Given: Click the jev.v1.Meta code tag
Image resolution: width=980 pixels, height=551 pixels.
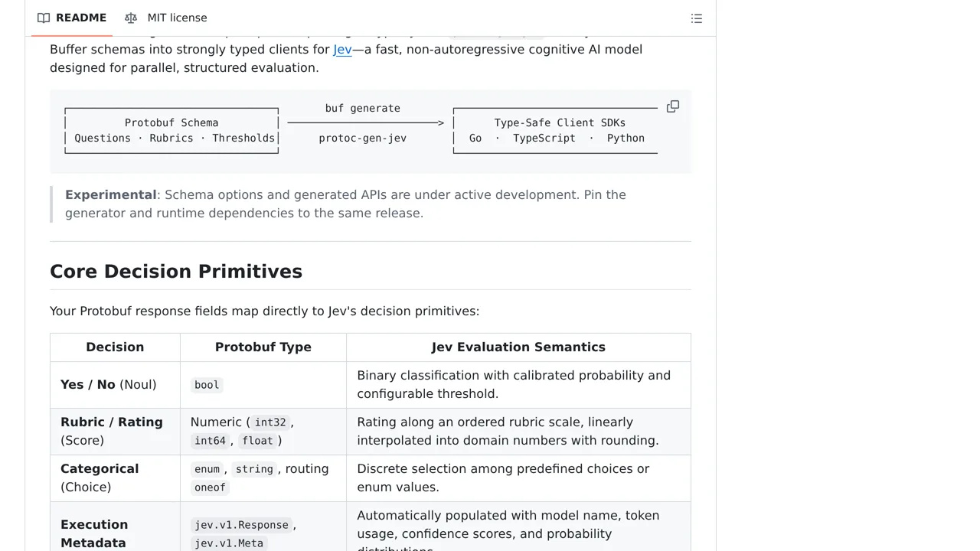Looking at the screenshot, I should click(229, 543).
